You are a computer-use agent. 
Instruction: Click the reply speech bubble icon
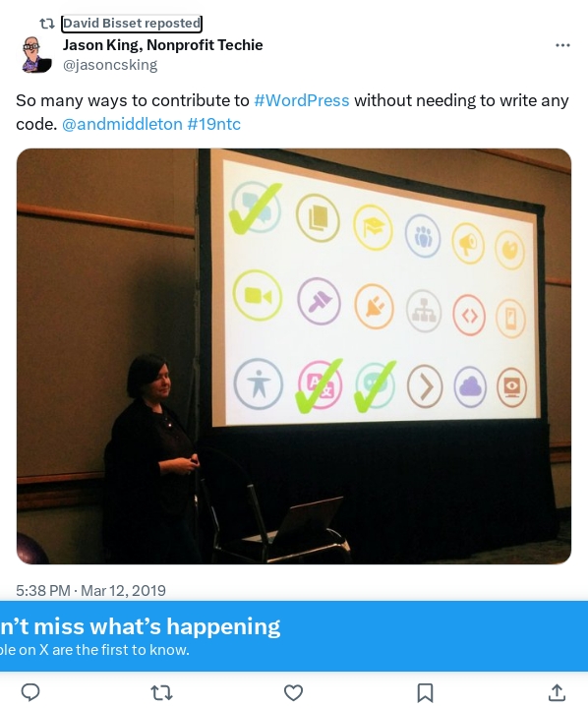click(x=30, y=692)
